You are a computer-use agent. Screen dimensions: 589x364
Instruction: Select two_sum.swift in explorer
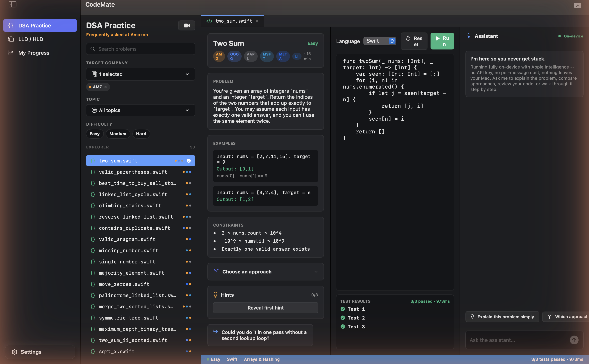tap(141, 161)
